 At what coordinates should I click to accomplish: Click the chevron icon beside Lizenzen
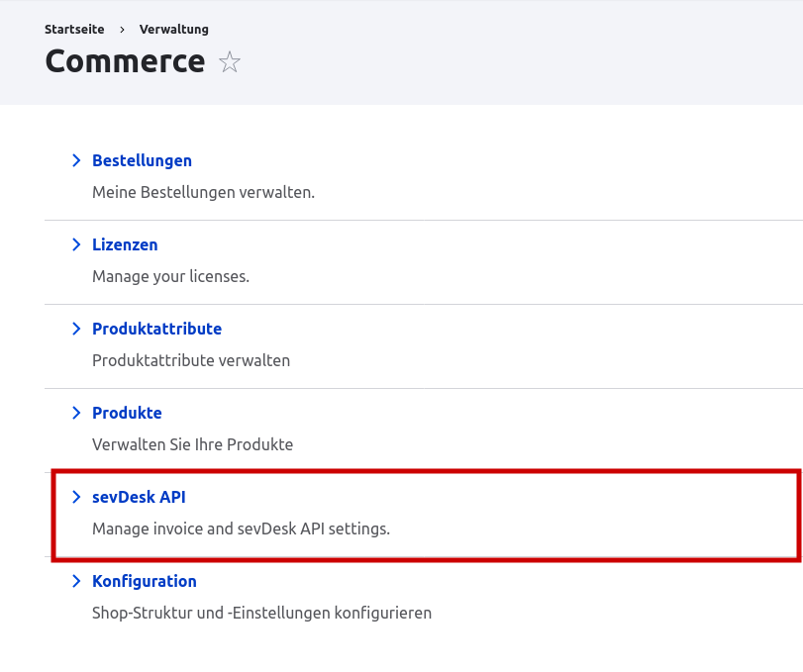(77, 244)
